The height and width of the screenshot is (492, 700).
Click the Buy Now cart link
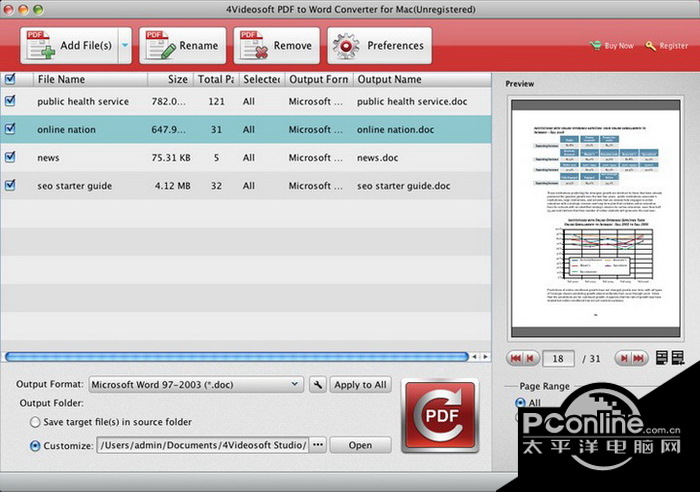(x=612, y=46)
